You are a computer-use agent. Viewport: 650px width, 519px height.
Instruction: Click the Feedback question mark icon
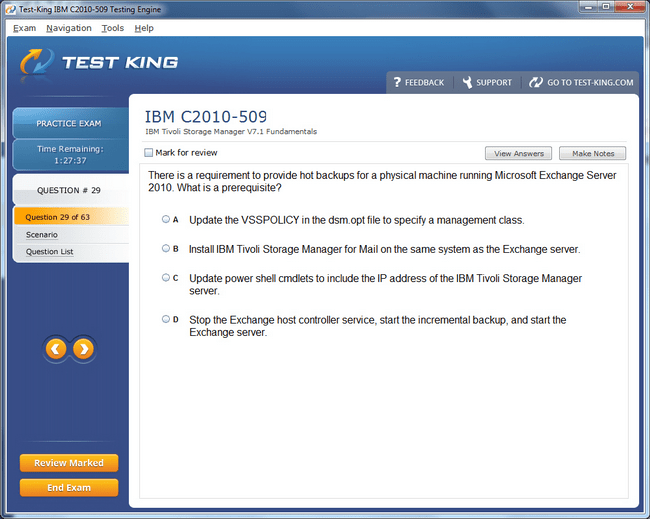397,82
